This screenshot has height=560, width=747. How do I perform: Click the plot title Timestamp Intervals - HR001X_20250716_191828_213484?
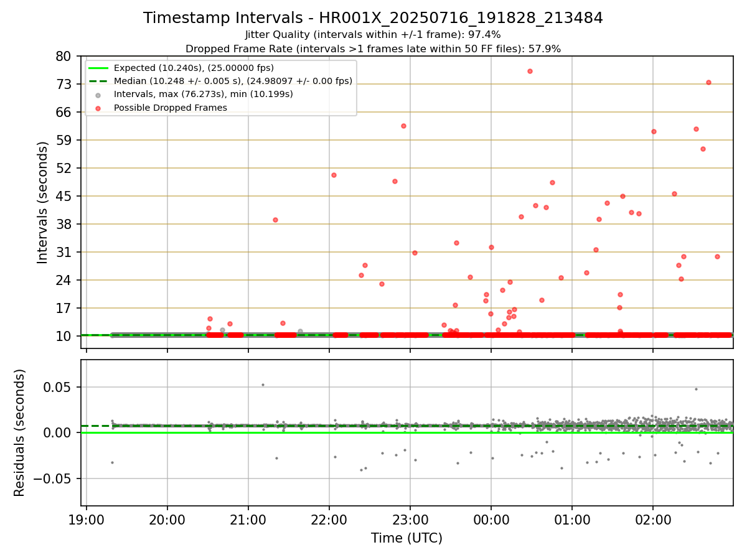(373, 18)
